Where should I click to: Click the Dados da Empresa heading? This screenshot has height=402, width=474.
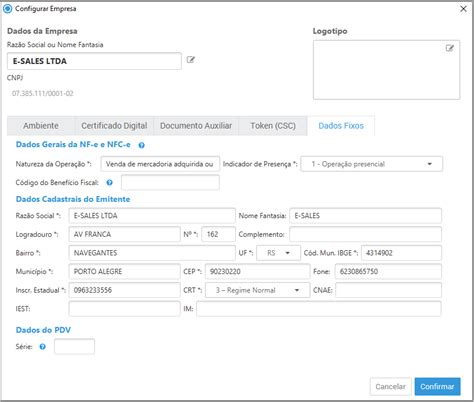(42, 31)
